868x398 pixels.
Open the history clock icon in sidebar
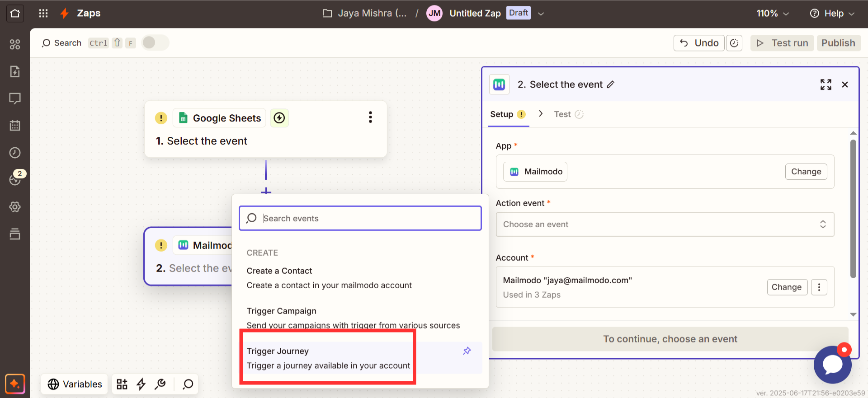(x=15, y=153)
